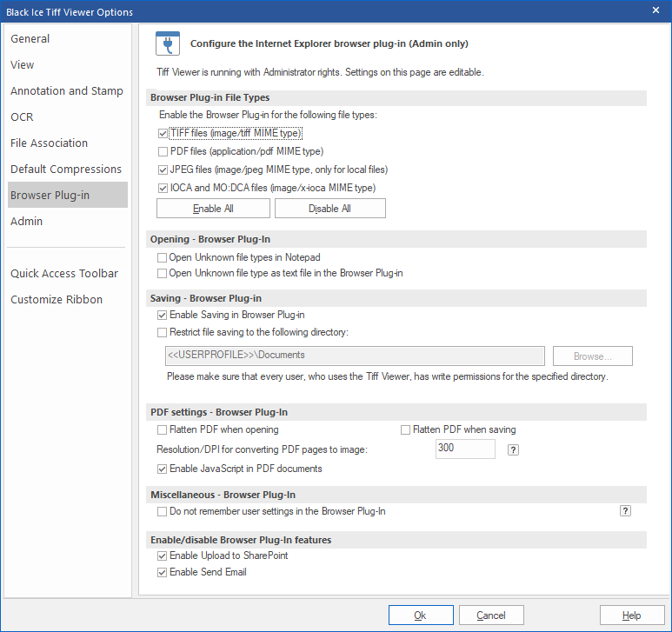
Task: Tick Flatten PDF when saving
Action: tap(405, 429)
